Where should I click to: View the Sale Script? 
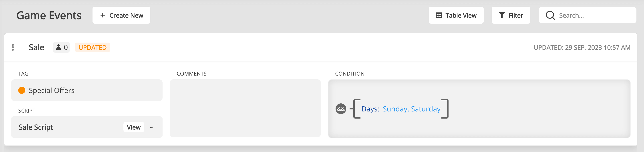(x=134, y=127)
